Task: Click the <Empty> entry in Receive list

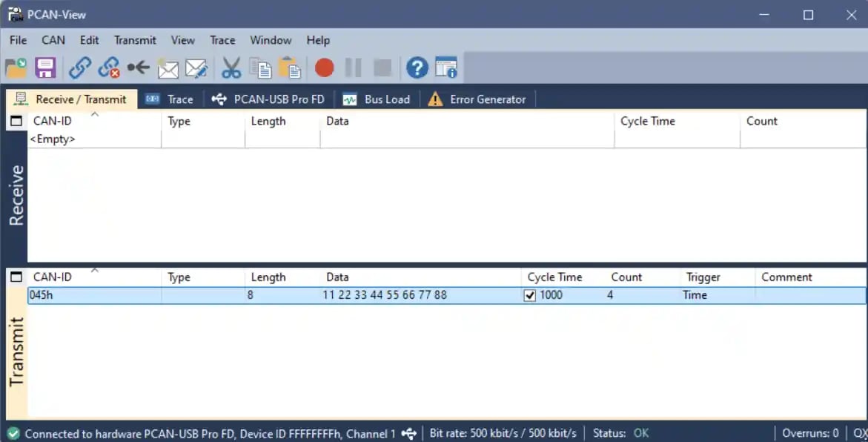Action: click(x=53, y=139)
